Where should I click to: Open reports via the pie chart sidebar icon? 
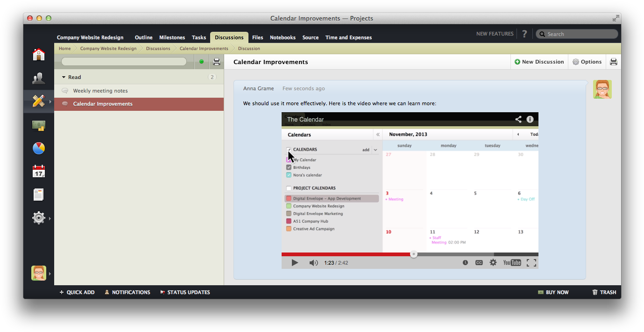[x=39, y=148]
